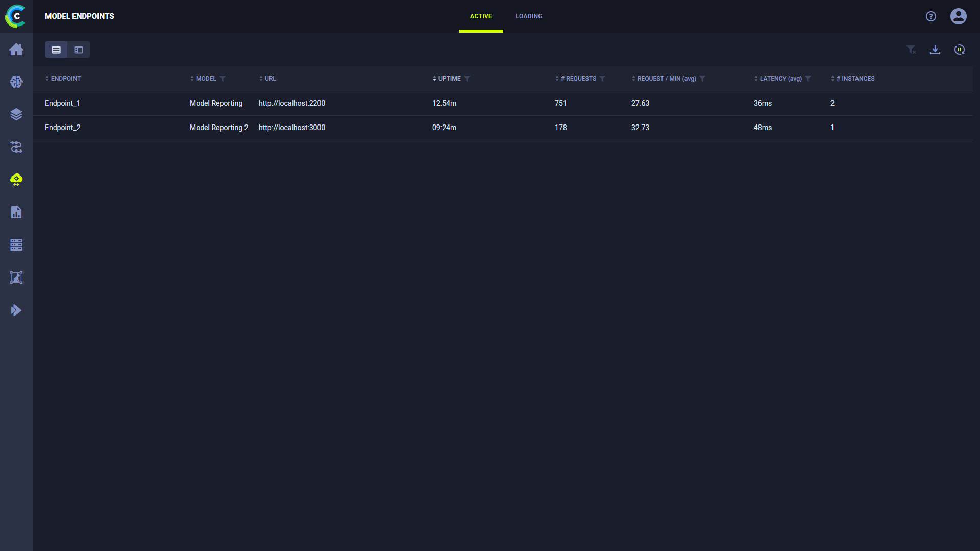The image size is (980, 551).
Task: Open the workers and queues sidebar icon
Action: tap(16, 245)
